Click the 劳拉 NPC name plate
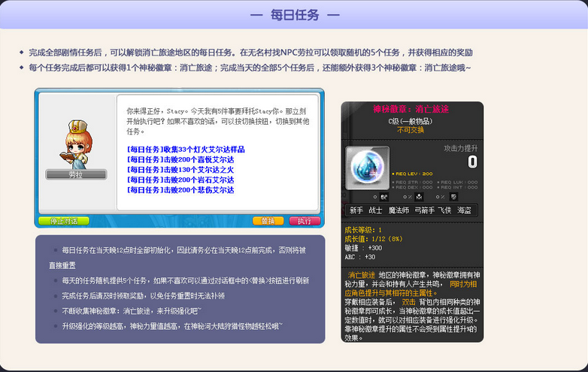Screen dimensions: 588x372 tap(75, 174)
